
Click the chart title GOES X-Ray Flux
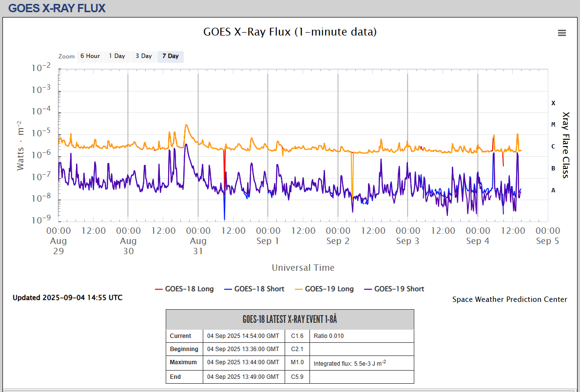(290, 32)
